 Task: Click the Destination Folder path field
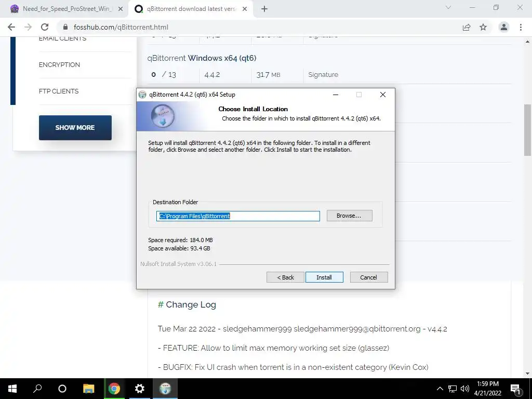238,216
